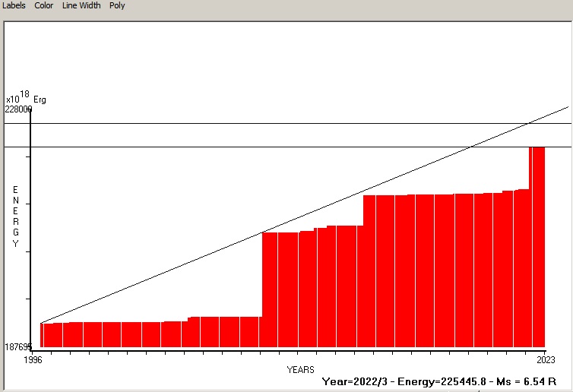Viewport: 573px width, 392px height.
Task: Click the Year=2022/3 readout text
Action: coord(354,381)
